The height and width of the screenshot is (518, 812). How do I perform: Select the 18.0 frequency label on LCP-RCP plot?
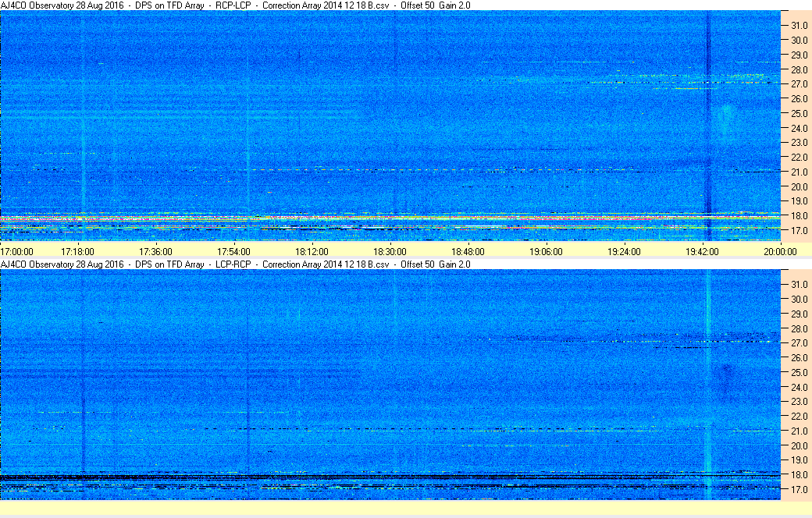click(799, 474)
